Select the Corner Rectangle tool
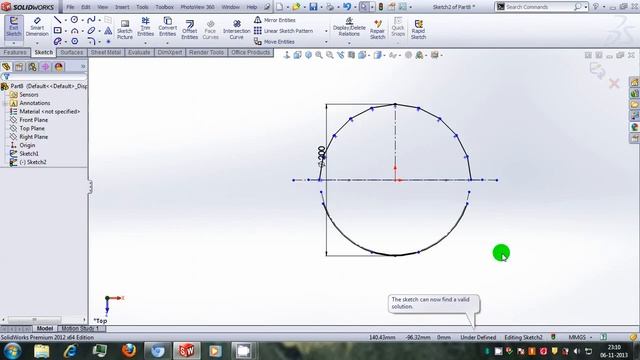Image resolution: width=640 pixels, height=360 pixels. coord(58,31)
